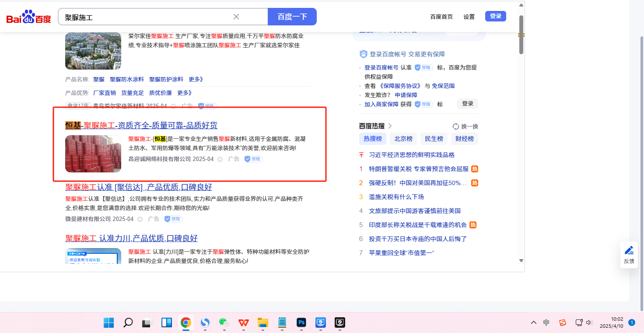Open WeChat from the taskbar
This screenshot has height=333, width=644.
click(224, 323)
